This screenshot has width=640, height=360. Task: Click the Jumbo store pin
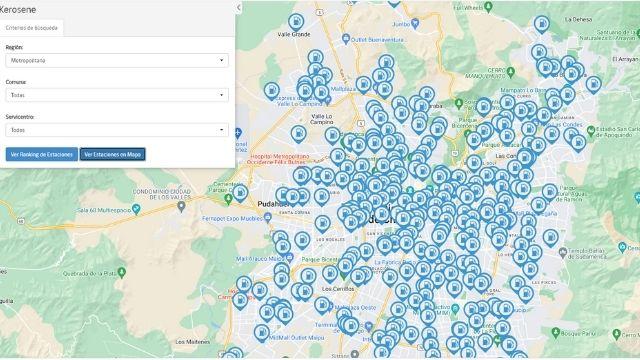coord(415,24)
